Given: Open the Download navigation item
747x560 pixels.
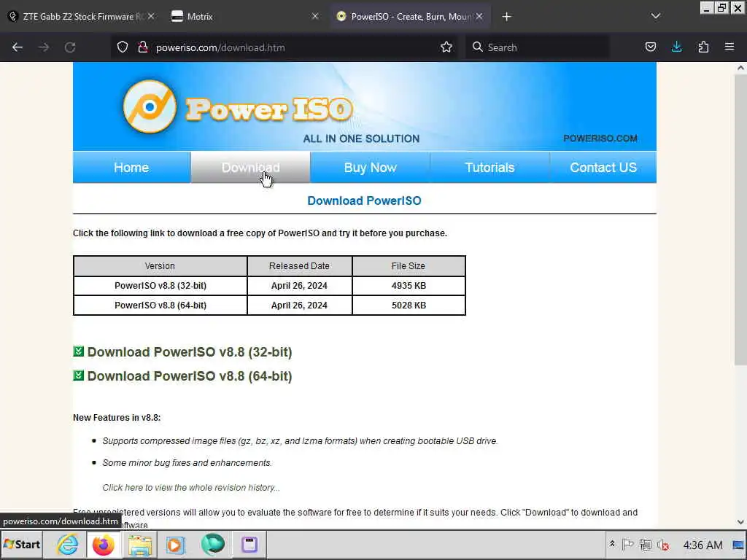Looking at the screenshot, I should [x=251, y=168].
